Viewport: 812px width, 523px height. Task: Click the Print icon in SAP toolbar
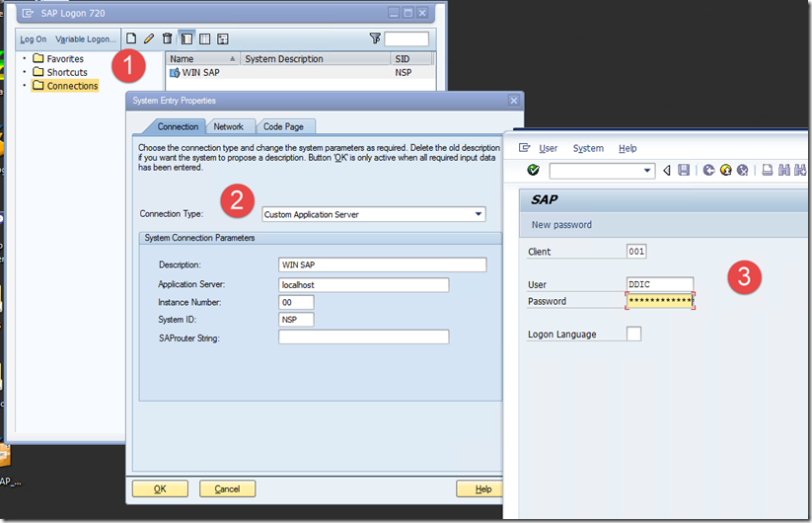[x=768, y=171]
